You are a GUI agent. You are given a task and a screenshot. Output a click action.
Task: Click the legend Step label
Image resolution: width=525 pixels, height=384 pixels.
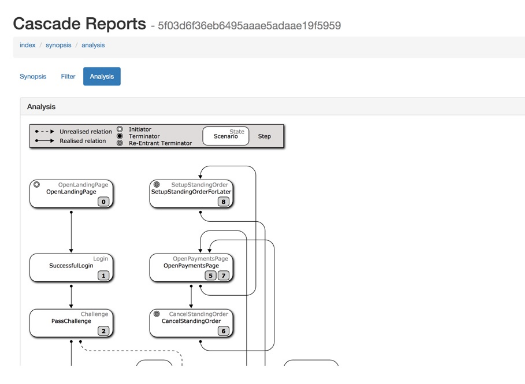(x=265, y=136)
